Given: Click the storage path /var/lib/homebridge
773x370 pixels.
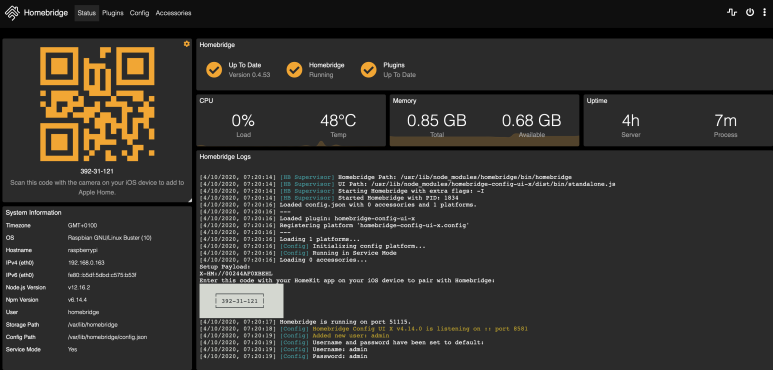Looking at the screenshot, I should click(x=92, y=325).
